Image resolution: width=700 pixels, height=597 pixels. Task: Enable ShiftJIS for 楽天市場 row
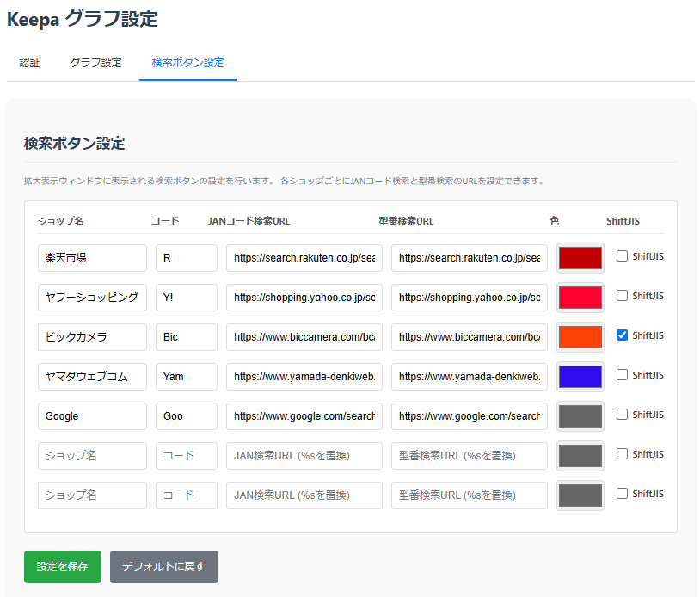tap(622, 256)
